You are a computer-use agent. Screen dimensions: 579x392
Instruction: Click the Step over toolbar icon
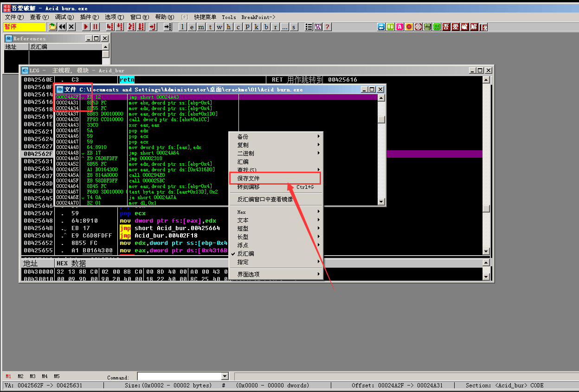tap(120, 27)
